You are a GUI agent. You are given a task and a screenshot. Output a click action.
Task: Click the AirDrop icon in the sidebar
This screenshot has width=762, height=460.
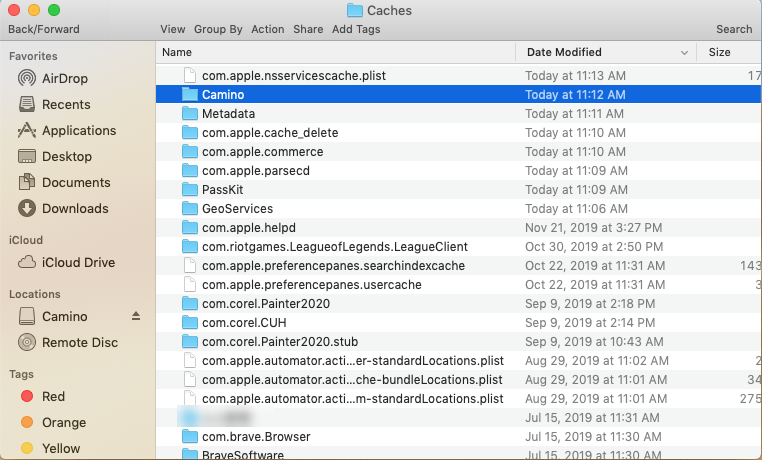click(27, 78)
